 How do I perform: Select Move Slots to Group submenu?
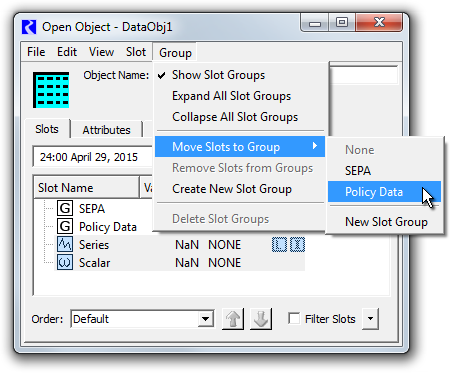240,147
